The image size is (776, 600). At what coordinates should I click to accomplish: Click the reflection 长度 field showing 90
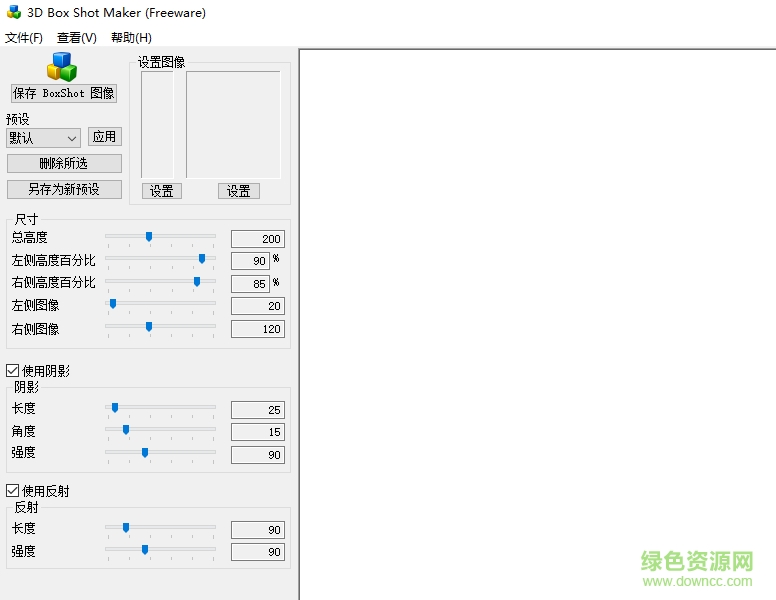click(x=258, y=530)
